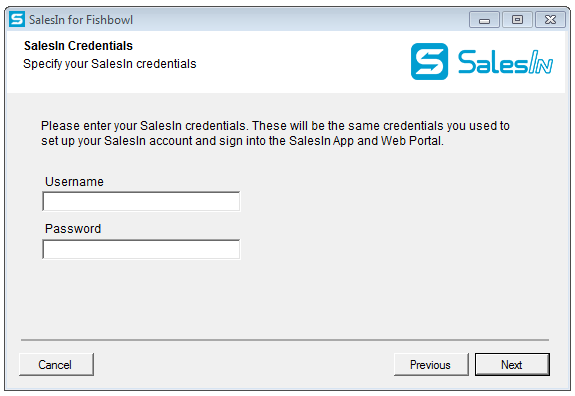575x396 pixels.
Task: Close the SalesIn for Fishbowl dialog
Action: [x=550, y=20]
